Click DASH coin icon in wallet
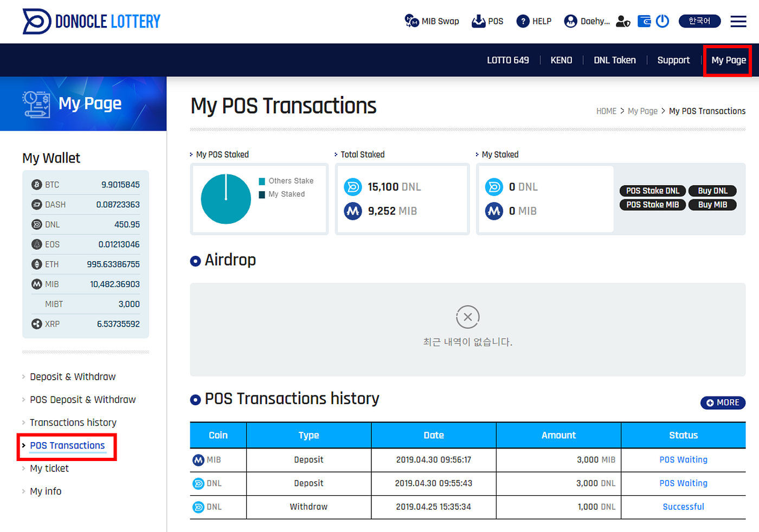The height and width of the screenshot is (532, 759). tap(36, 205)
